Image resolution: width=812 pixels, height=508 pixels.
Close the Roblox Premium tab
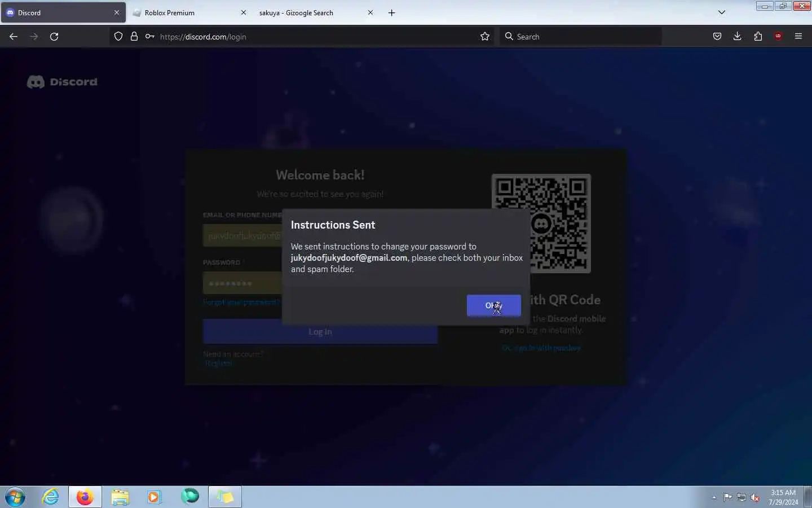click(x=244, y=12)
